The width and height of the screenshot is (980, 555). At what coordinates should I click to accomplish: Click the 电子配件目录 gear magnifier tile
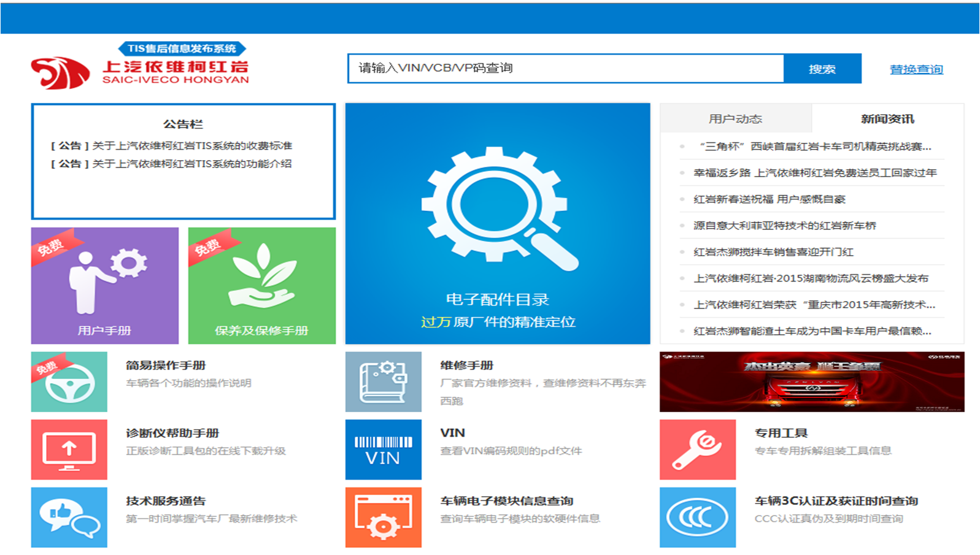click(x=497, y=224)
